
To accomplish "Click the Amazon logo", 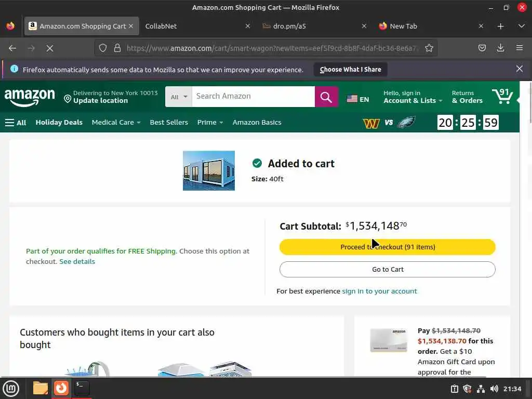I will tap(30, 97).
